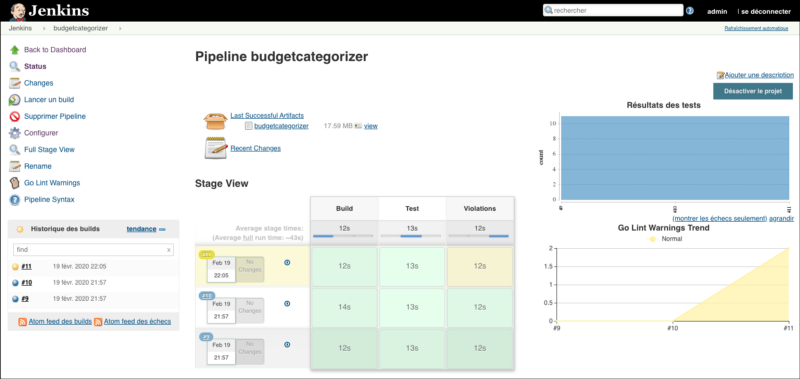
Task: Click RSS icon for Atom feed des builds
Action: tap(22, 322)
